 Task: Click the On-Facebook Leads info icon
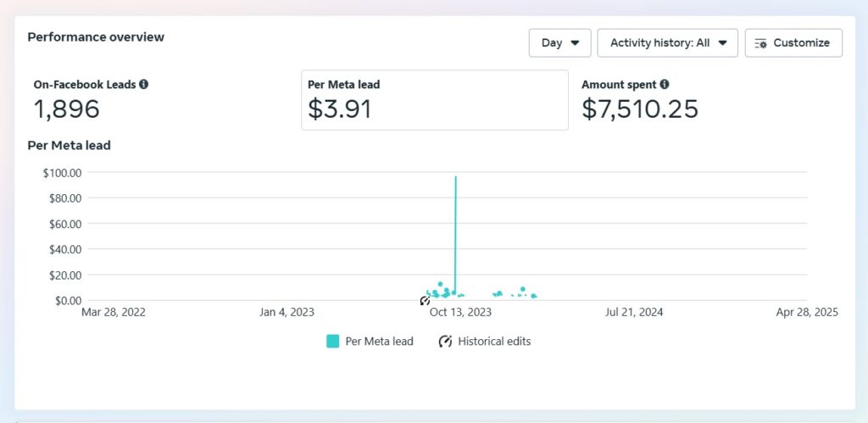144,84
